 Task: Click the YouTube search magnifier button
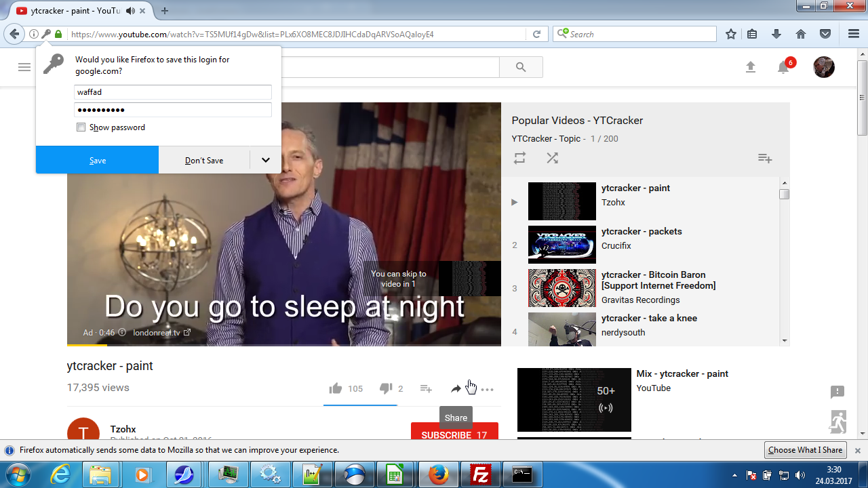pos(521,67)
